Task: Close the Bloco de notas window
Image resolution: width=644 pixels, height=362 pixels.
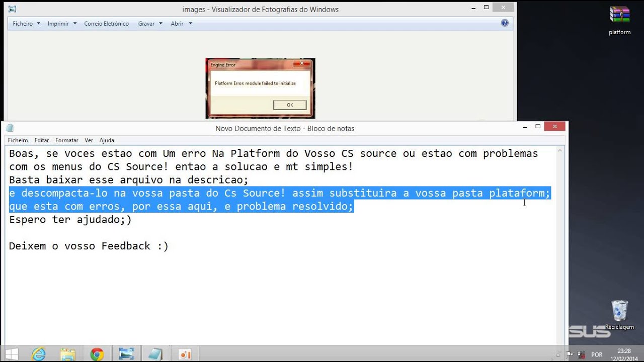Action: click(555, 126)
